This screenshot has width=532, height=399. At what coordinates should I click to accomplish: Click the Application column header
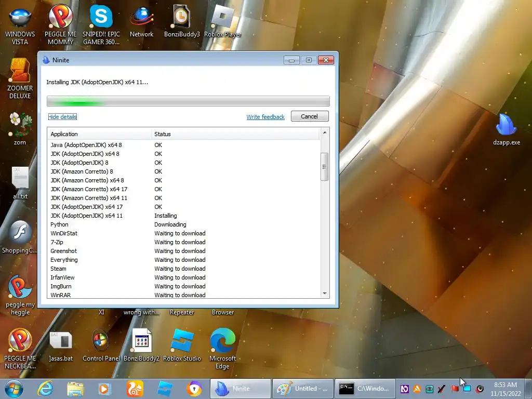tap(100, 134)
